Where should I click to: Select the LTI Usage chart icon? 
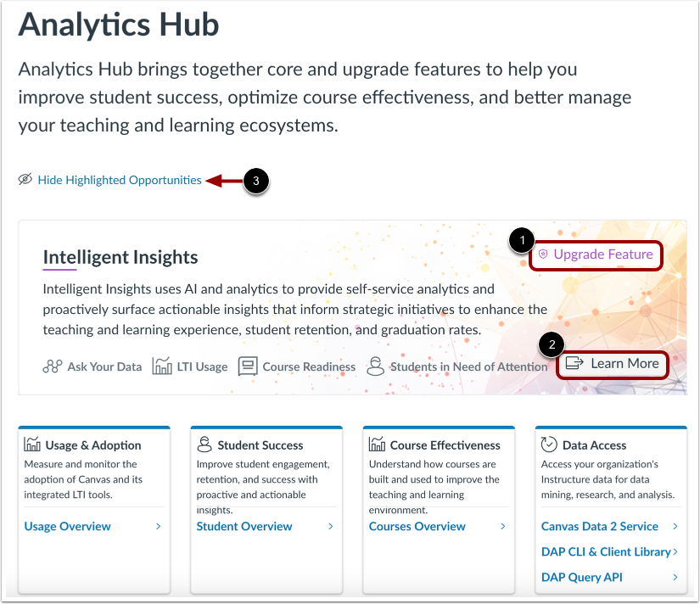click(160, 365)
